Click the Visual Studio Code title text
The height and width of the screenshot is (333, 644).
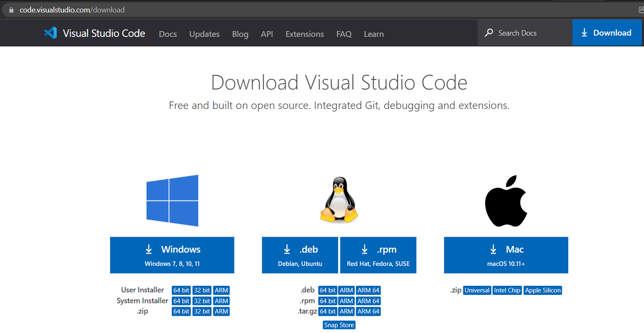[x=104, y=33]
